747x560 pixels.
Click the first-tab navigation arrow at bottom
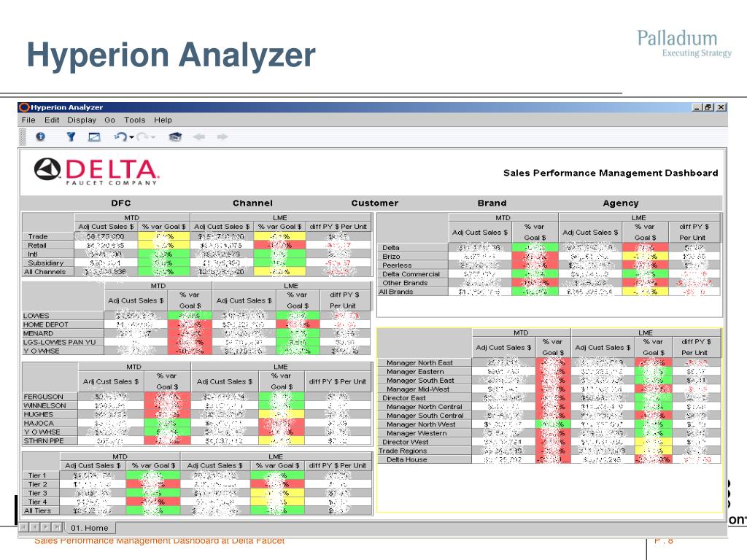click(24, 527)
